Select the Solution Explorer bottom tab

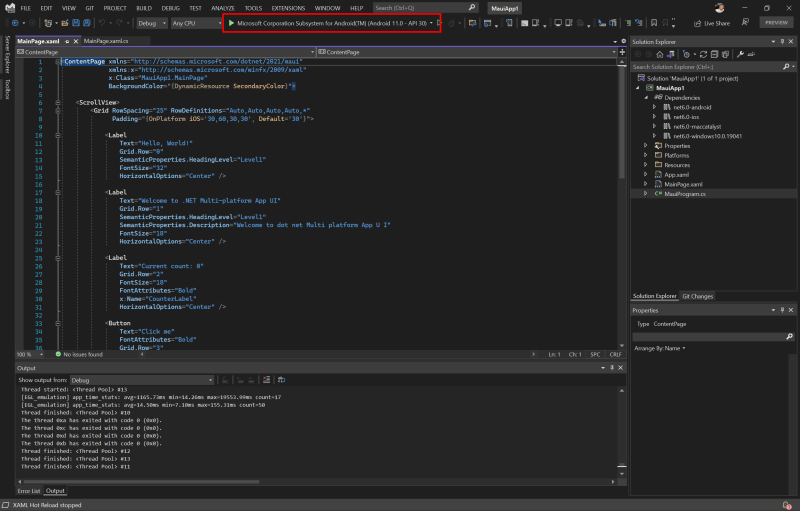(655, 296)
